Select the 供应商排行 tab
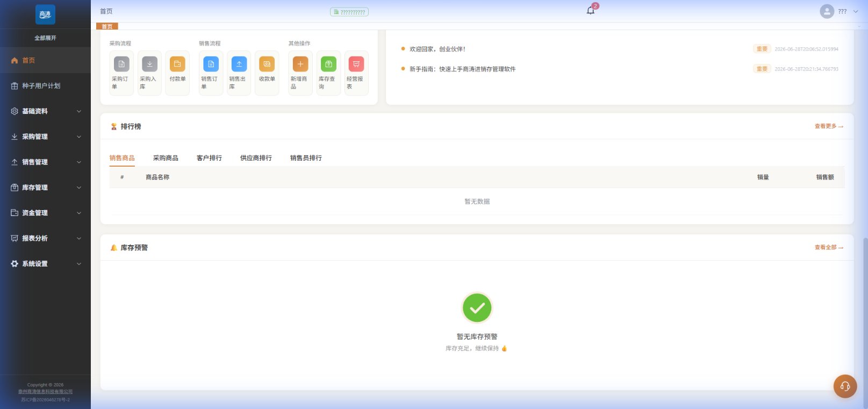868x409 pixels. tap(256, 158)
